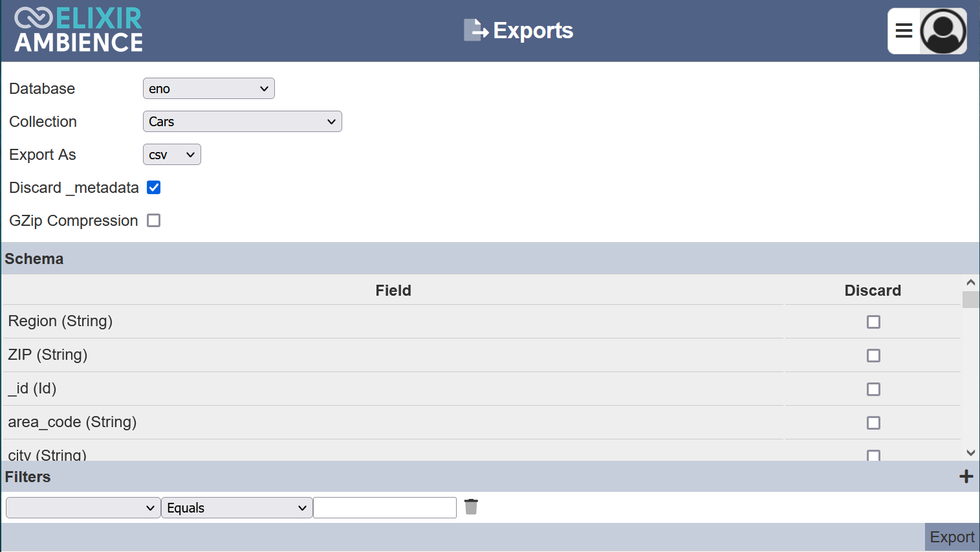Click schema scrollbar down arrow
The width and height of the screenshot is (980, 552).
point(970,453)
